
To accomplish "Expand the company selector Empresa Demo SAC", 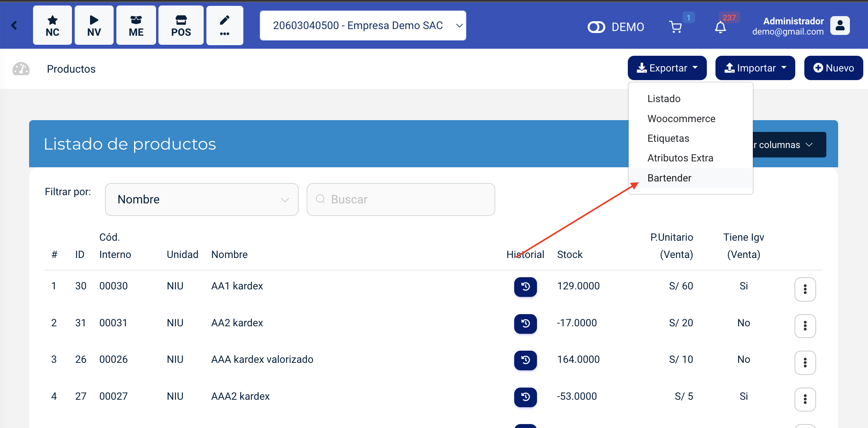I will click(362, 26).
